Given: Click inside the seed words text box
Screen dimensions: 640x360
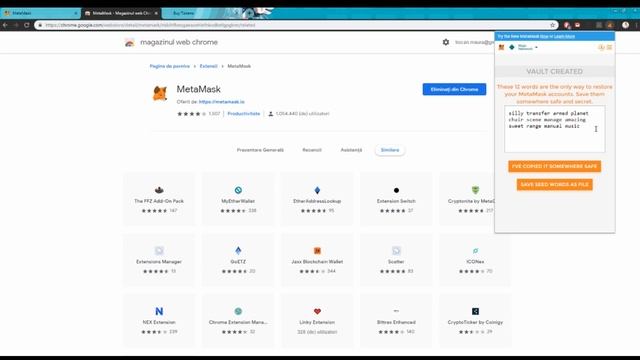Looking at the screenshot, I should 554,129.
